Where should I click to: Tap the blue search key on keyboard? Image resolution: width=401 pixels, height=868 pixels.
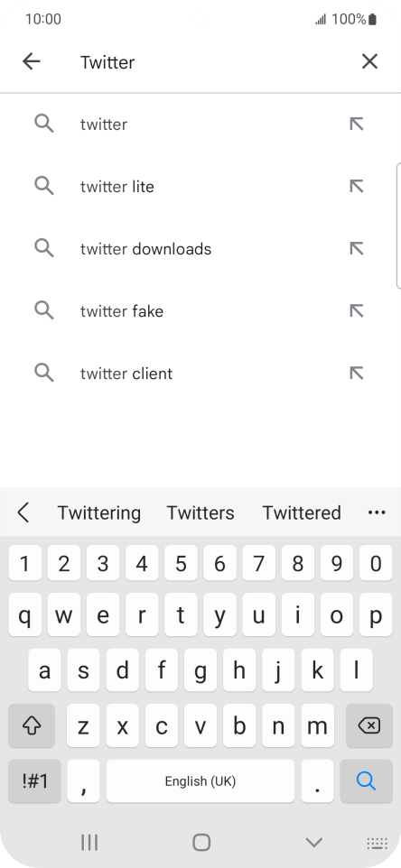click(x=366, y=781)
